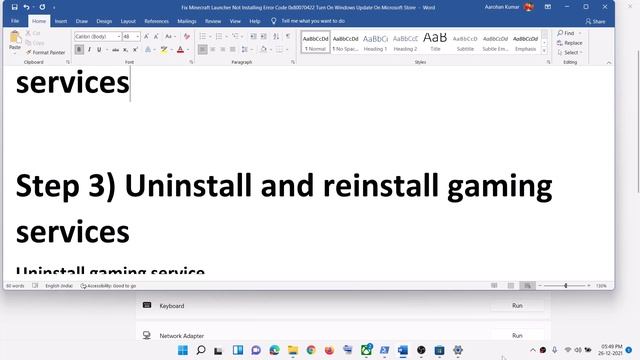This screenshot has height=360, width=640.
Task: Click the Find button in Editing
Action: (x=566, y=33)
